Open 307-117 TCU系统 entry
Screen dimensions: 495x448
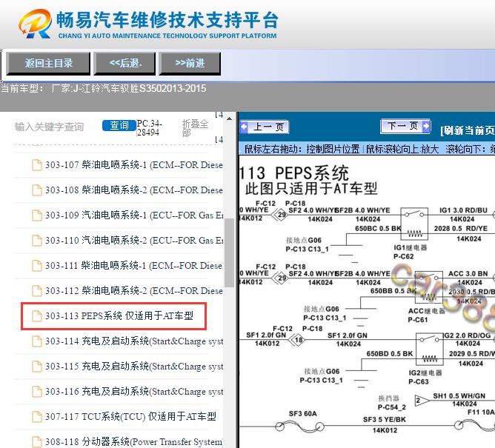pos(130,417)
